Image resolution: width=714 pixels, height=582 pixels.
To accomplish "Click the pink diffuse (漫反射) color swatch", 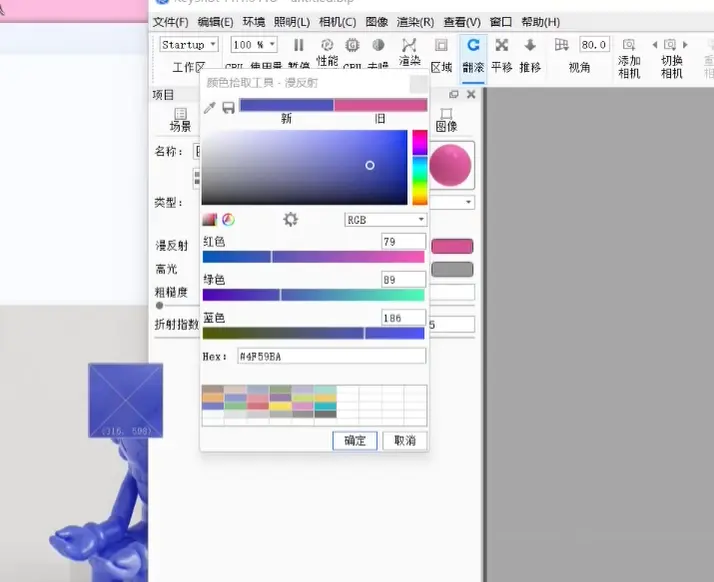I will pos(452,246).
